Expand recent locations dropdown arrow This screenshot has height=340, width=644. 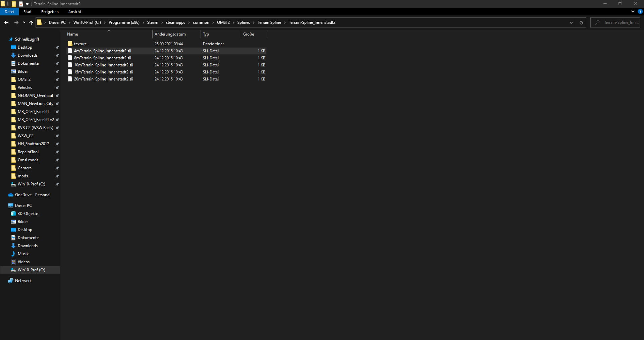click(x=24, y=22)
